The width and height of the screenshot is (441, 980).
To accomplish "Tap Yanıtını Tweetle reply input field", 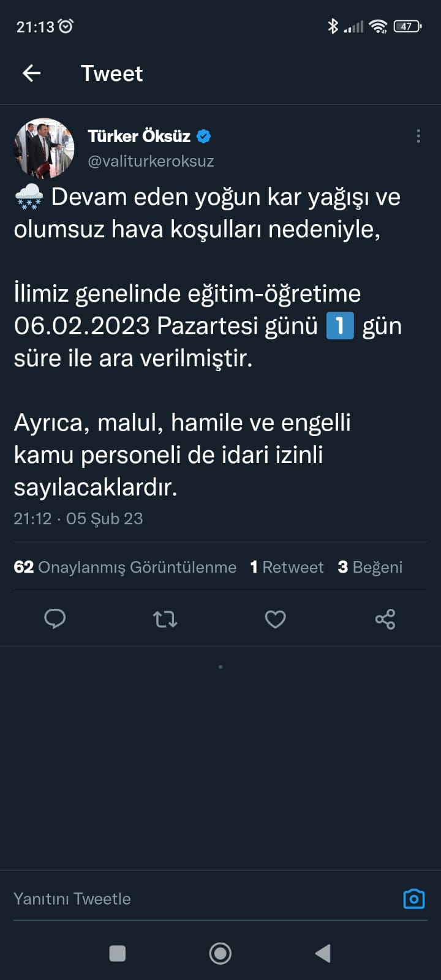I will (x=72, y=899).
